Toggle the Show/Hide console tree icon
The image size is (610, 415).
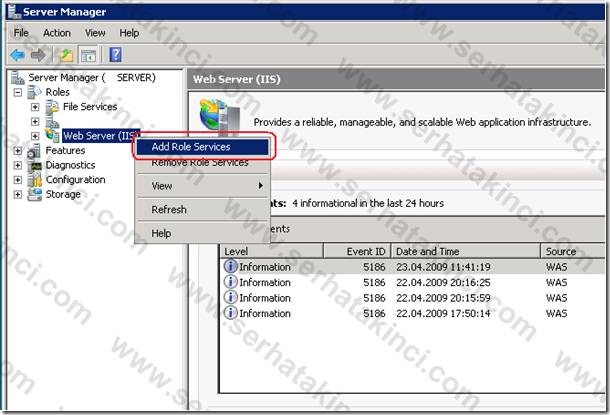(88, 55)
